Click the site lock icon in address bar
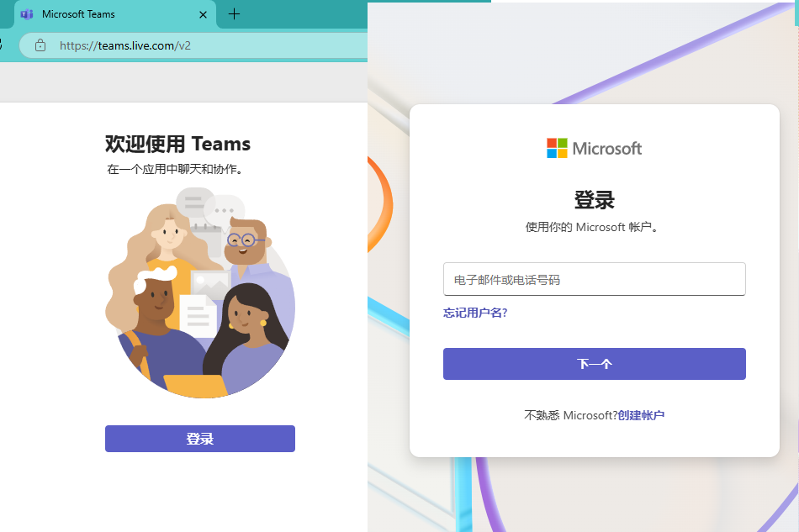This screenshot has height=532, width=799. pyautogui.click(x=40, y=45)
